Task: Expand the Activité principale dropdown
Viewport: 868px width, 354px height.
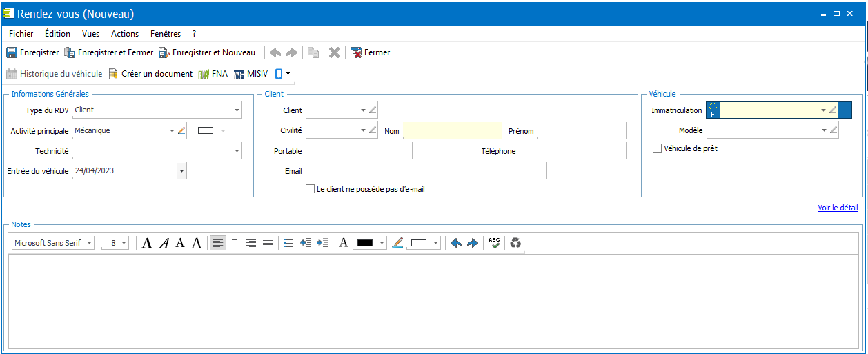Action: pos(172,130)
